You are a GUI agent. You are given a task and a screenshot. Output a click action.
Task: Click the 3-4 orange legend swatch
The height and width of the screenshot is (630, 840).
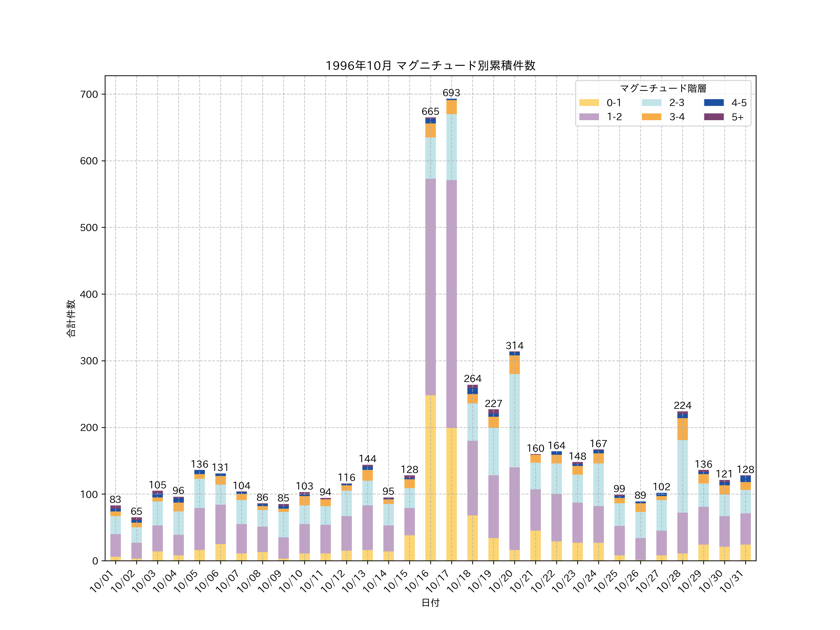pos(651,117)
